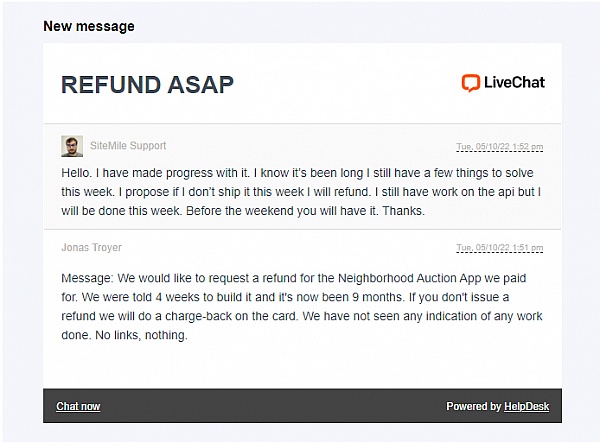The width and height of the screenshot is (600, 442).
Task: Select the SiteMile Support sender name
Action: click(128, 146)
